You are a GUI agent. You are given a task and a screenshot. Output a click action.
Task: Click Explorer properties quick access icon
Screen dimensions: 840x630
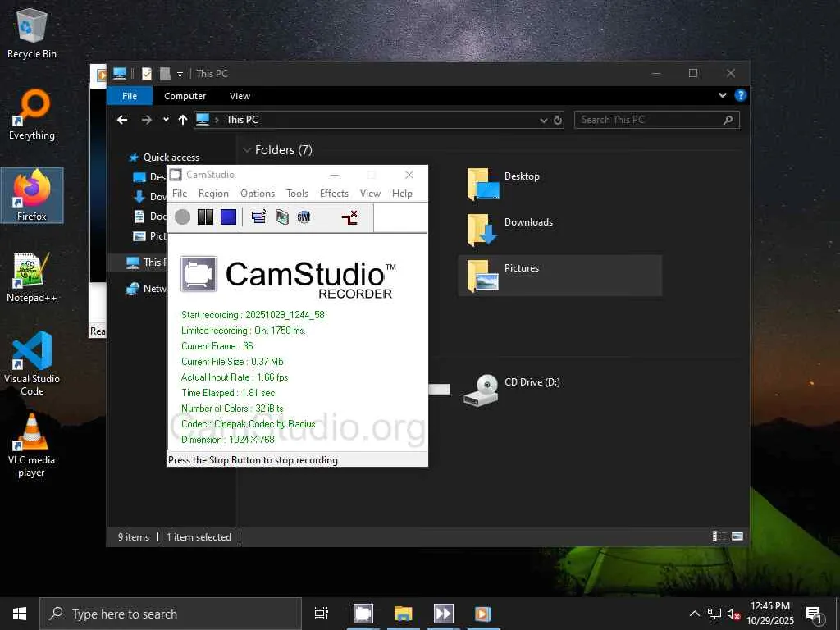[146, 73]
